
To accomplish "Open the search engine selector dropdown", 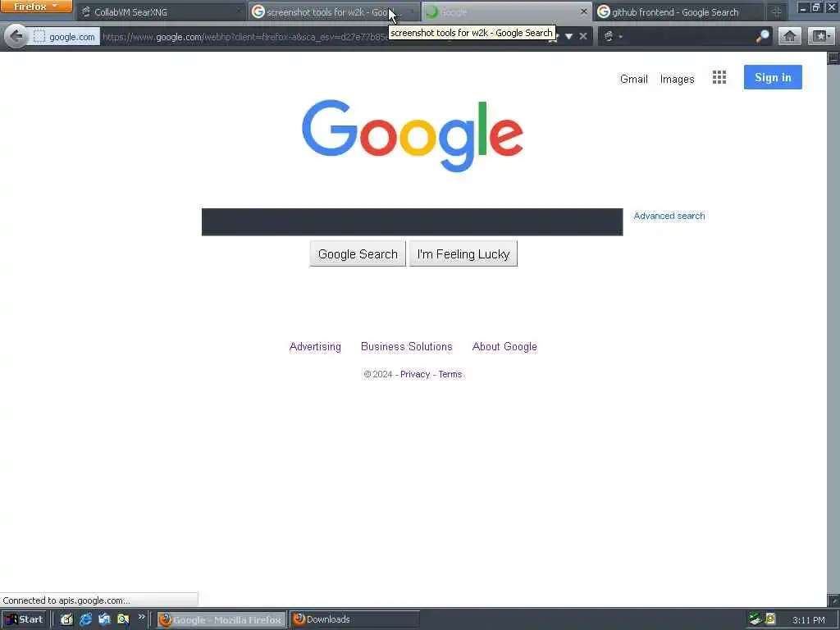I will [x=612, y=36].
